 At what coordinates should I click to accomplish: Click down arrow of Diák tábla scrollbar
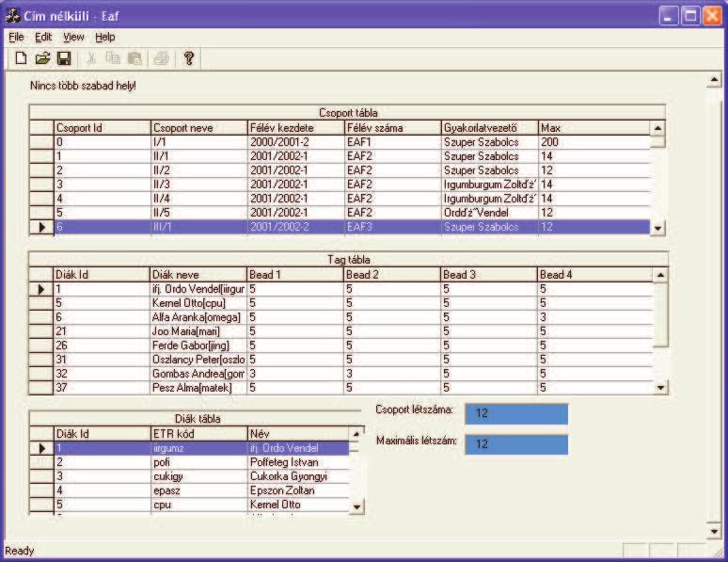(356, 506)
